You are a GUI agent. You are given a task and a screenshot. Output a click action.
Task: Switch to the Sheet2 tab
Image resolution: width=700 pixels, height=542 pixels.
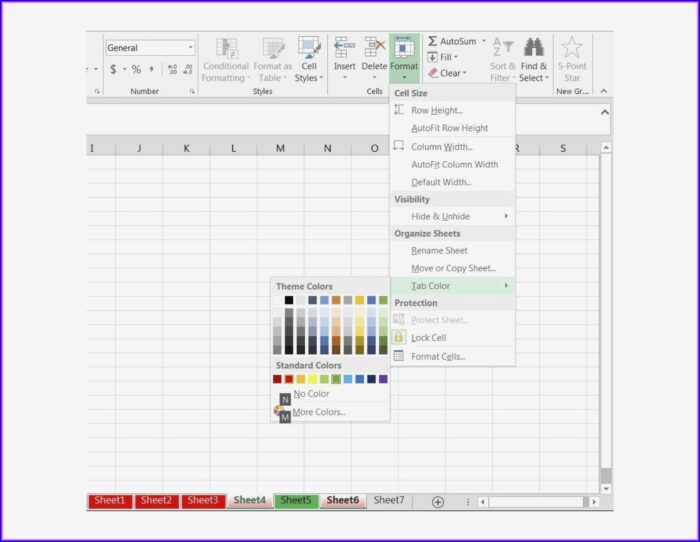pyautogui.click(x=156, y=500)
